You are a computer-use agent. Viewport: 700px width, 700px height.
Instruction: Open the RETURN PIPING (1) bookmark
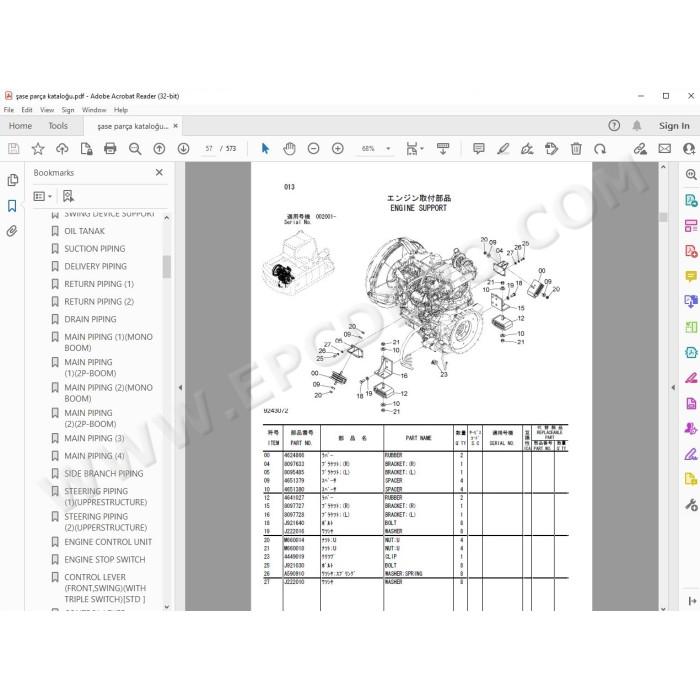(x=99, y=284)
